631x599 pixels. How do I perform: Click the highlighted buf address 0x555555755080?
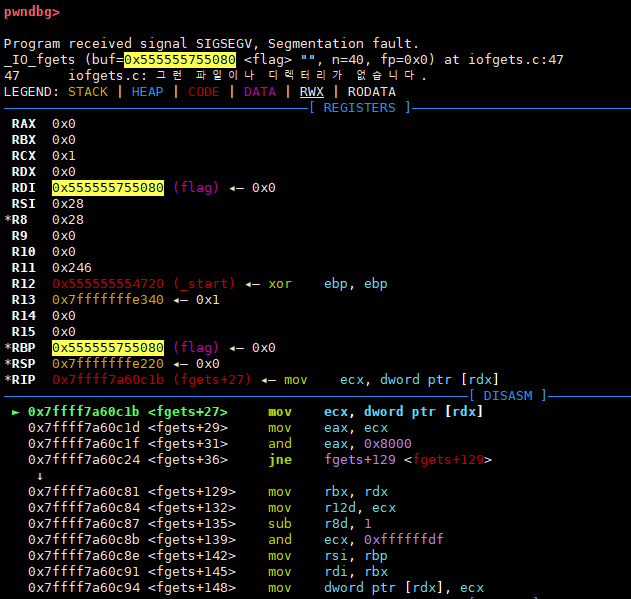(180, 60)
